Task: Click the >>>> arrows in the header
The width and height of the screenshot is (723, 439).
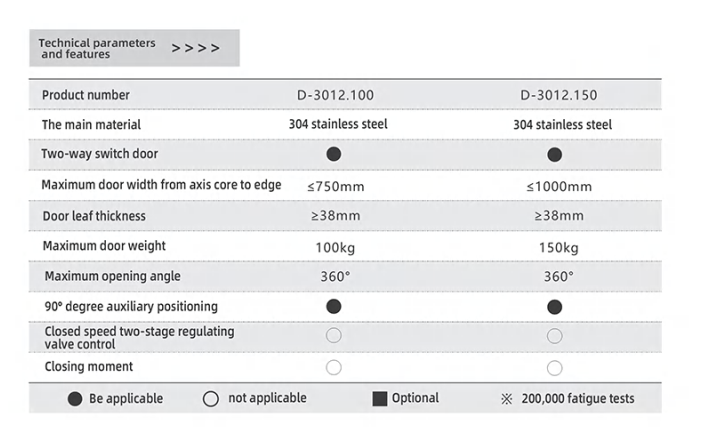Action: click(x=195, y=48)
